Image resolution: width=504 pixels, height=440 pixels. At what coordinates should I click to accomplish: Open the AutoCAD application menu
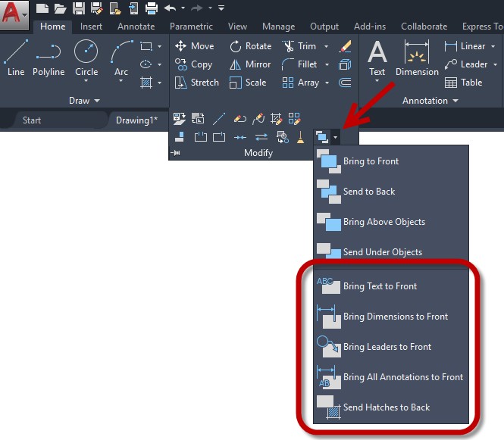coord(14,14)
